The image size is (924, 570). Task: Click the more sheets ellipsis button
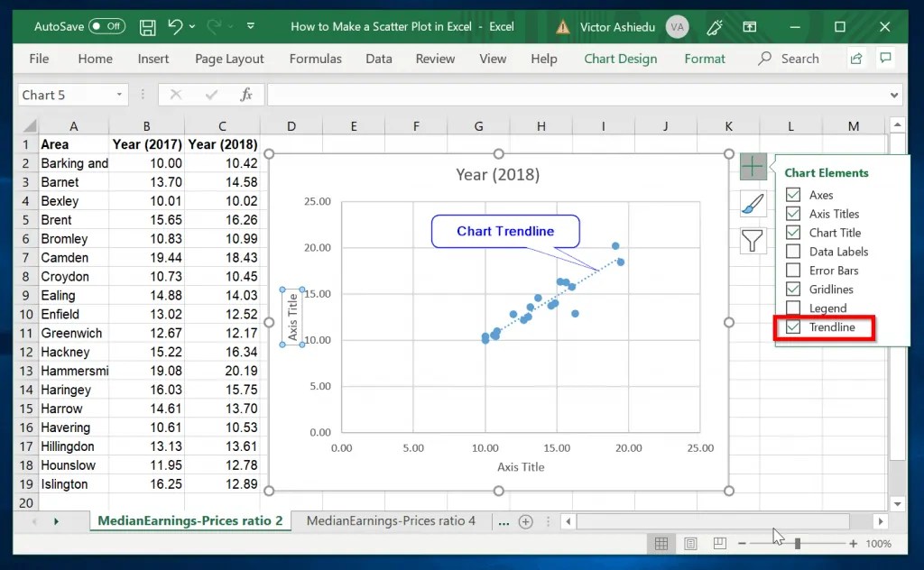pos(504,521)
